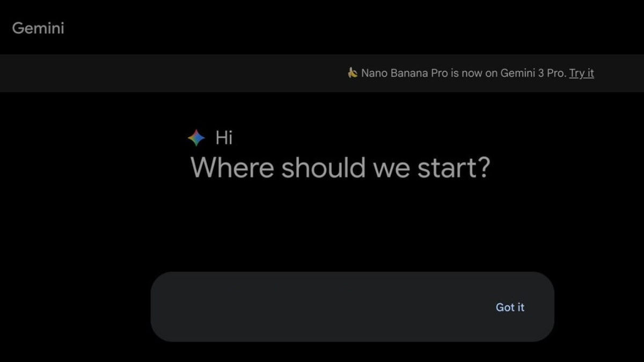Click the word "Nano" in the announcement
Image resolution: width=644 pixels, height=362 pixels.
coord(374,73)
